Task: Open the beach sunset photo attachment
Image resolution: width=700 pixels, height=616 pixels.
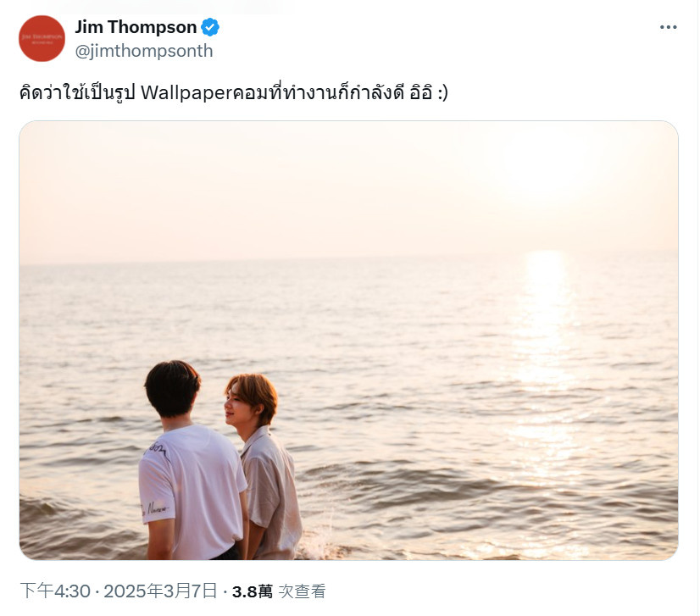Action: pyautogui.click(x=348, y=340)
